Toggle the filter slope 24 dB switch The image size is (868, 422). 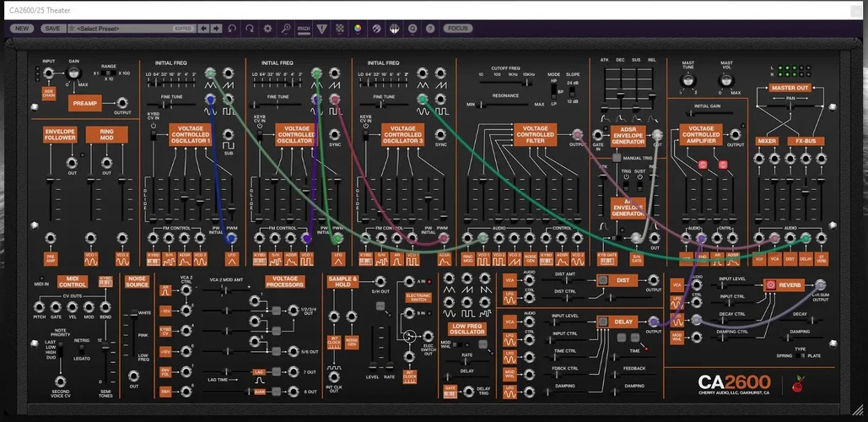[x=573, y=92]
